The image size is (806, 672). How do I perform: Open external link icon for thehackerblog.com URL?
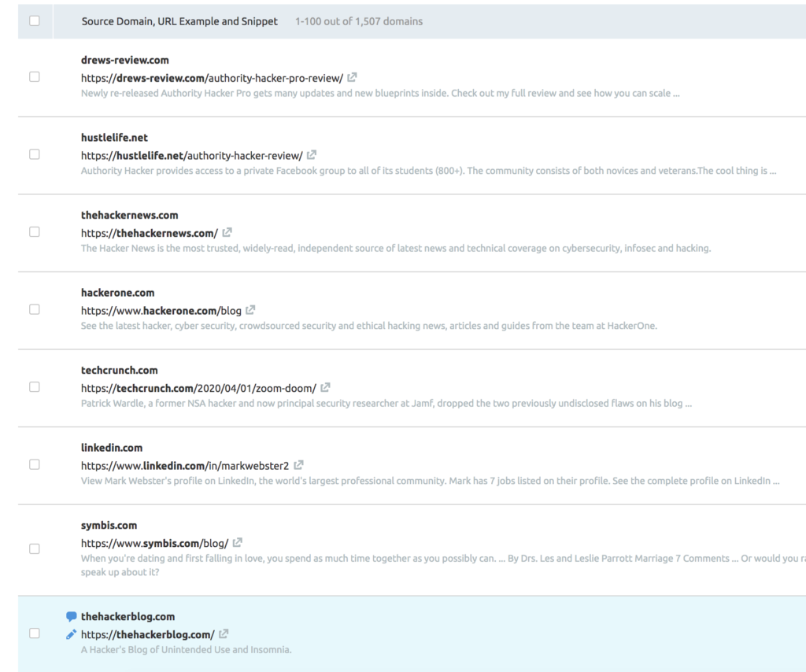tap(224, 634)
